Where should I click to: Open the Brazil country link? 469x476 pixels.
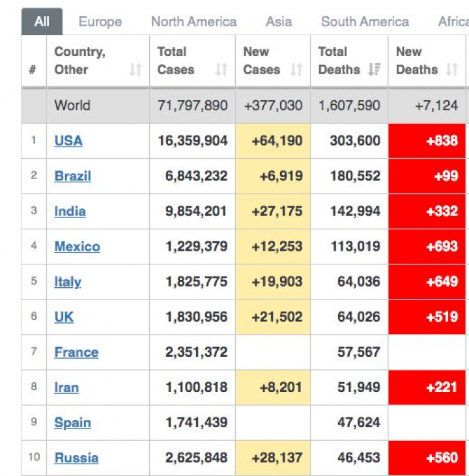pos(72,176)
